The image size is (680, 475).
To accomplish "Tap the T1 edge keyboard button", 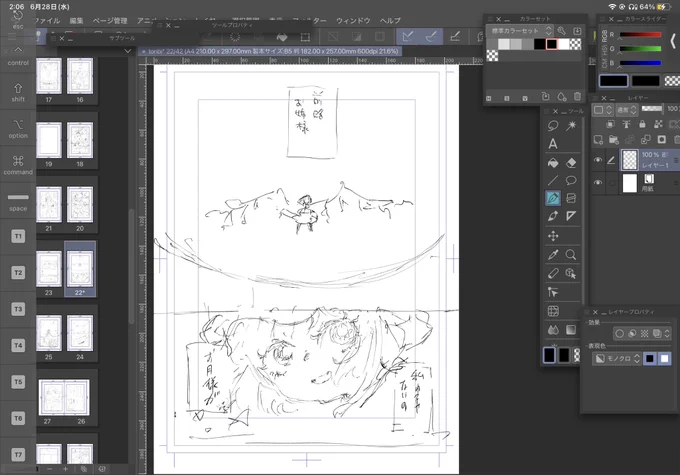I will [18, 236].
